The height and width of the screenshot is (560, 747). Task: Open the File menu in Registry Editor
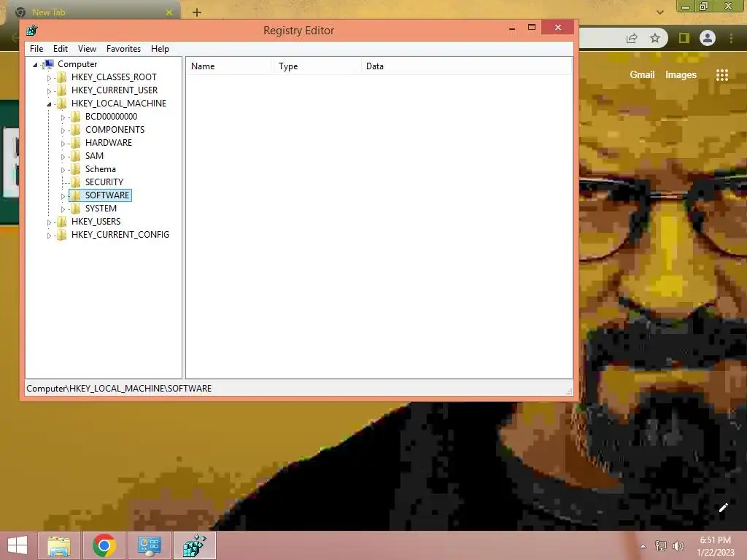[x=36, y=49]
